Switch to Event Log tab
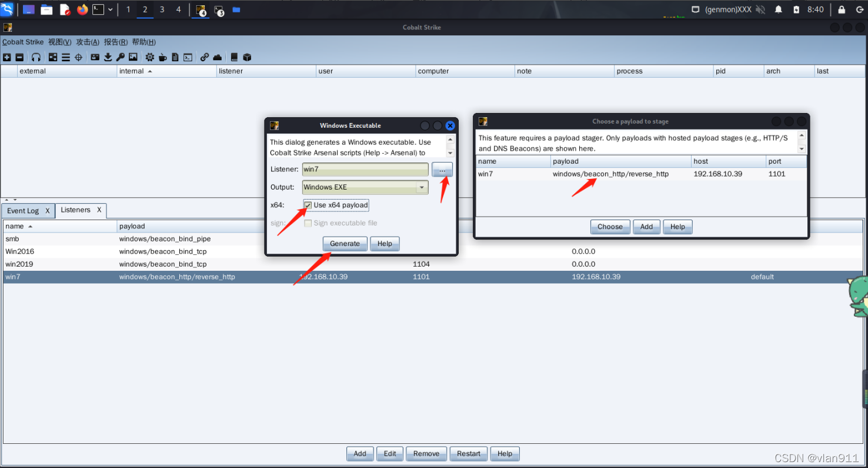 pos(23,211)
